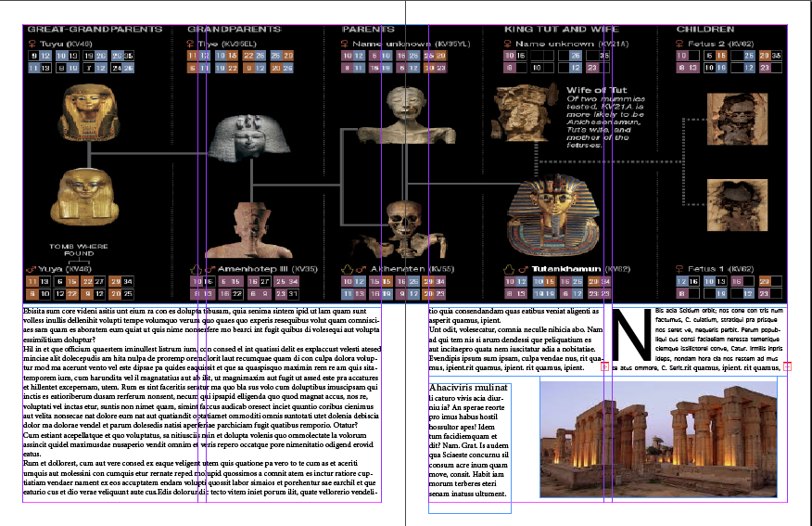Select the KV21A mummy image
This screenshot has width=812, height=526.
point(525,112)
